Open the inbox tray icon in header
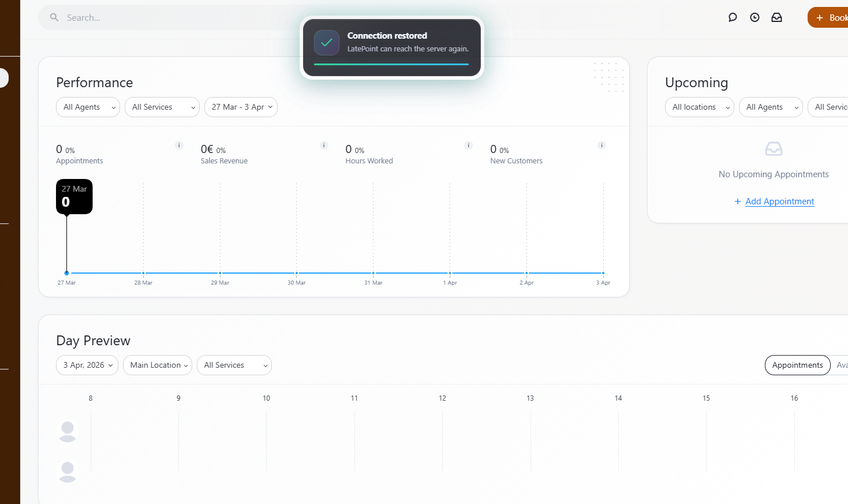This screenshot has width=848, height=504. point(776,17)
